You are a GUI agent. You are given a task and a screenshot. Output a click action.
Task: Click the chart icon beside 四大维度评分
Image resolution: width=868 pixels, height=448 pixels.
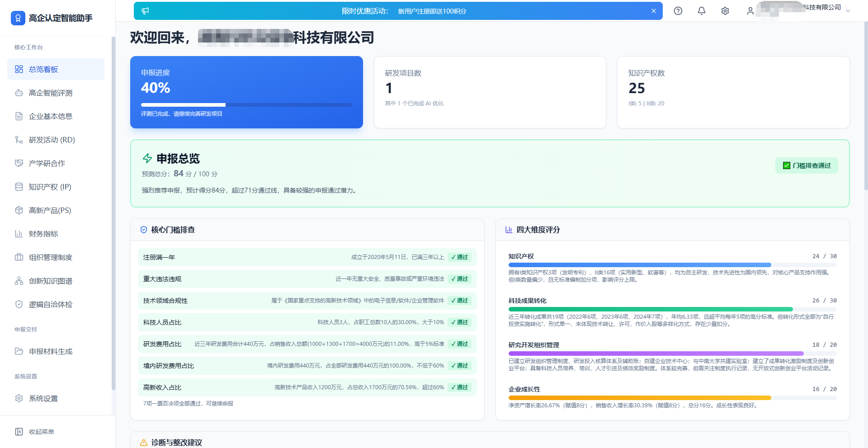(x=509, y=230)
